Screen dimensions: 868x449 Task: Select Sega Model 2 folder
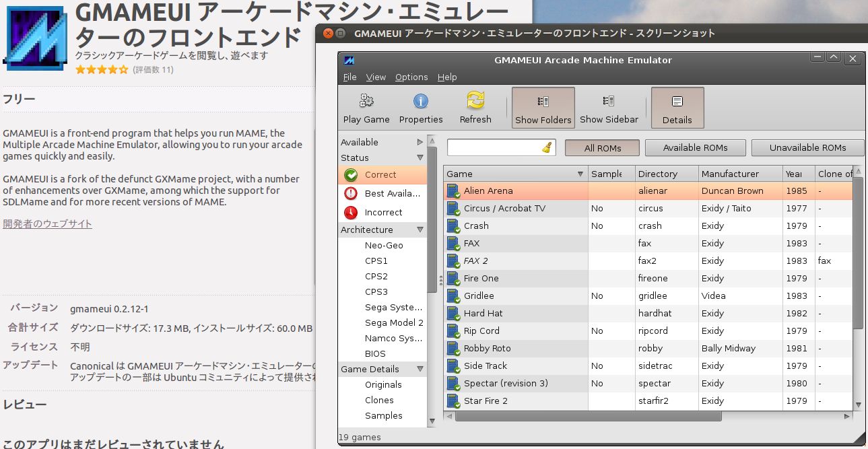(395, 322)
